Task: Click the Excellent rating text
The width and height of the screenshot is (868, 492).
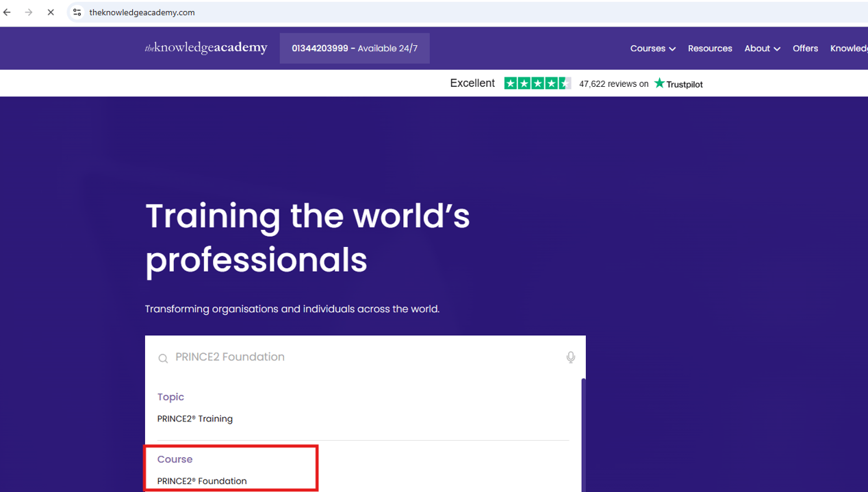Action: coord(472,83)
